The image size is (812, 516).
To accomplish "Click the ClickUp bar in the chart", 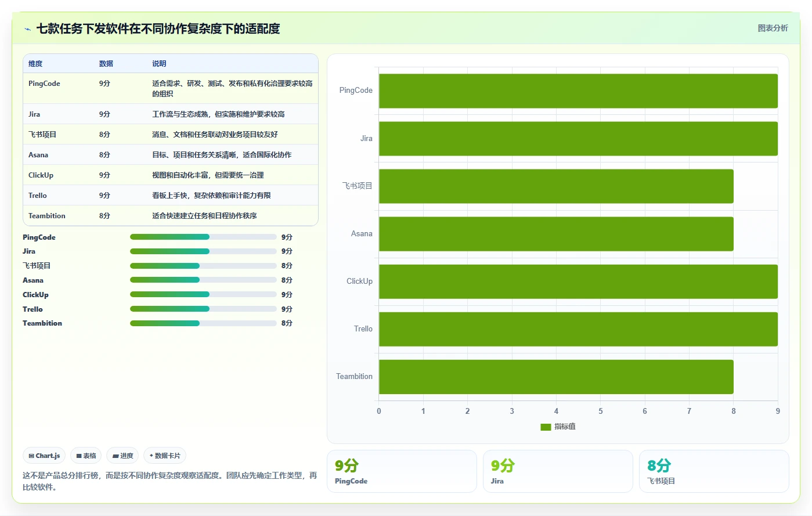I will coord(578,282).
